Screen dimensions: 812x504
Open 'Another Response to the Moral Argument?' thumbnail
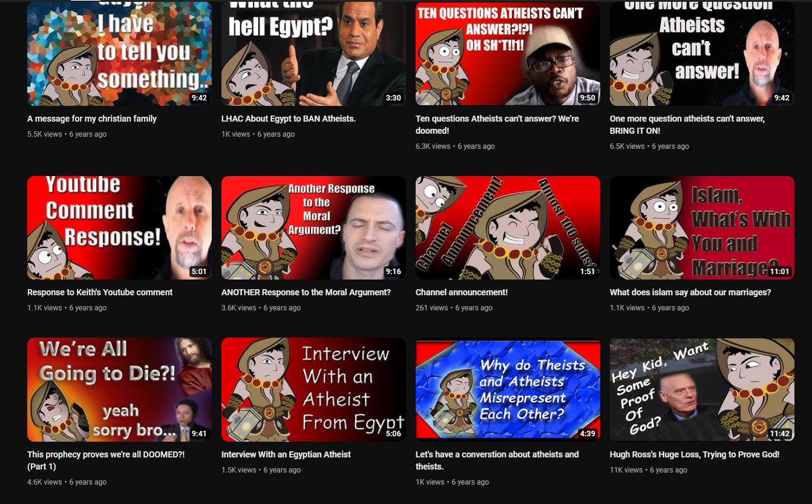pyautogui.click(x=313, y=227)
